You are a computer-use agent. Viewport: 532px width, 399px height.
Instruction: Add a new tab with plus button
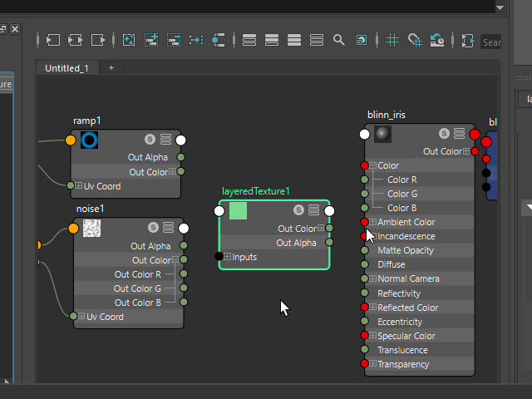click(x=111, y=68)
